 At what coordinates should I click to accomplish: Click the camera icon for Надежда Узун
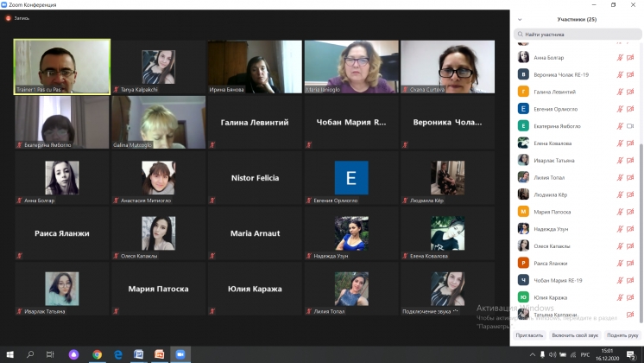tap(630, 229)
